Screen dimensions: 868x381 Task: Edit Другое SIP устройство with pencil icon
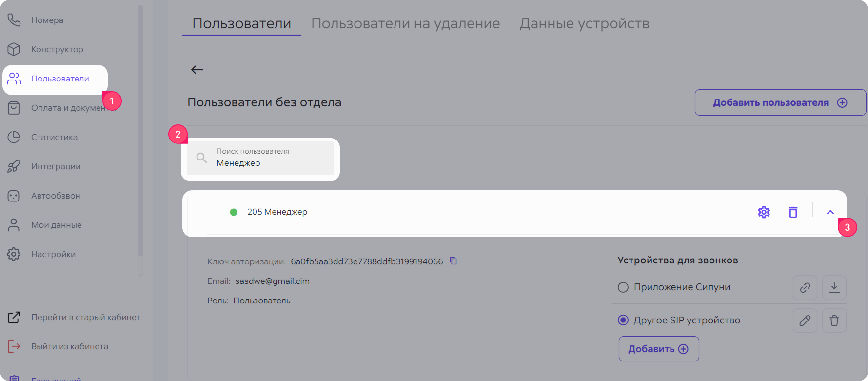click(805, 321)
